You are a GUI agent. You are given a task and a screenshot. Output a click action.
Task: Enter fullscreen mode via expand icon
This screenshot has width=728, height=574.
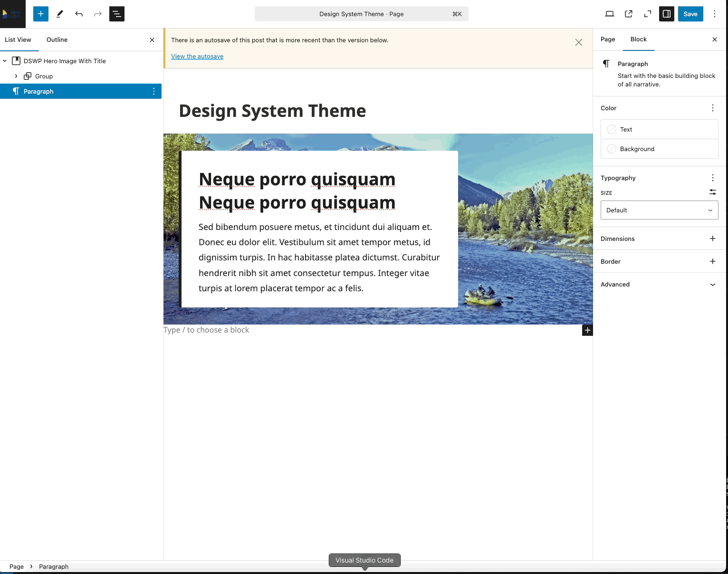point(648,14)
